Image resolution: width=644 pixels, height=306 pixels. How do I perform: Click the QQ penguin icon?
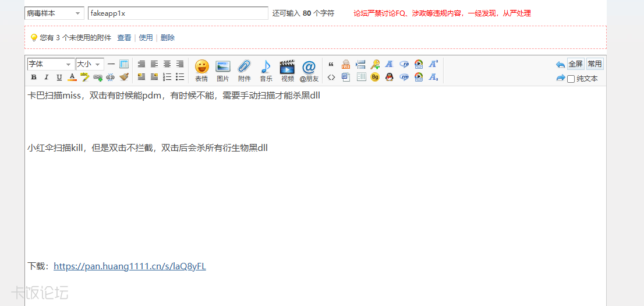click(x=390, y=77)
